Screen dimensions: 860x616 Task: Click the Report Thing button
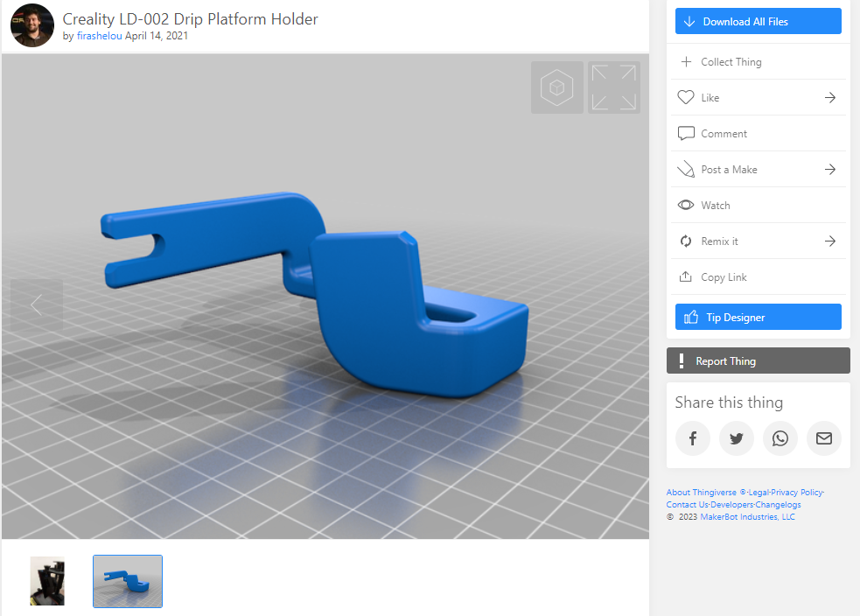[758, 361]
